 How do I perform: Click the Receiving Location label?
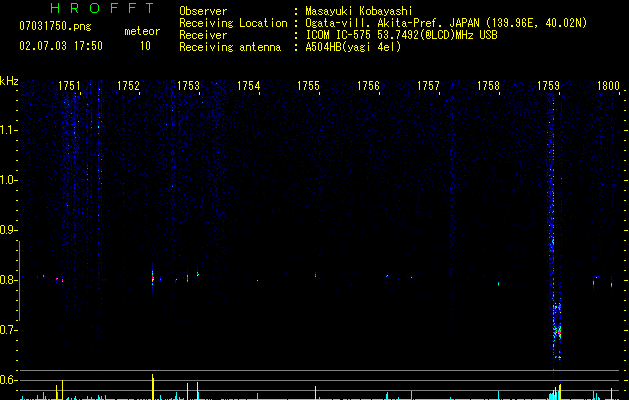(233, 24)
